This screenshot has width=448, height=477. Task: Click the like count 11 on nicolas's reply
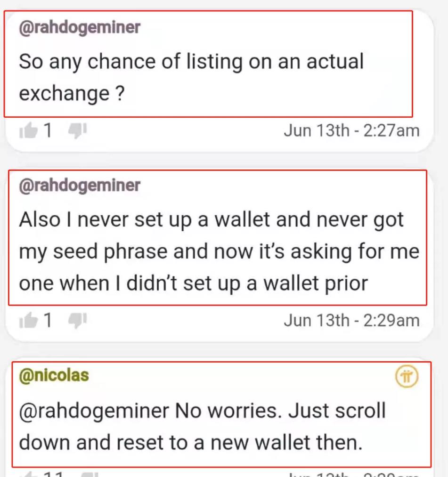(x=53, y=474)
